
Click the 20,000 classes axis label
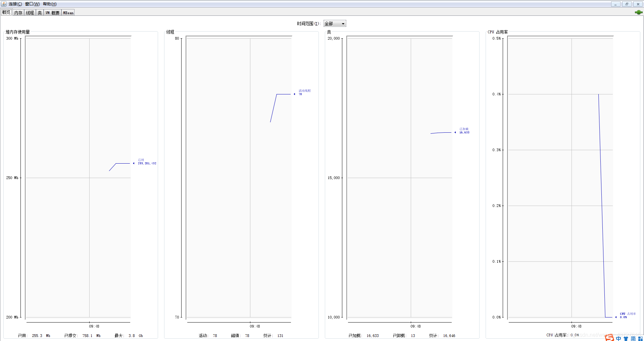334,38
